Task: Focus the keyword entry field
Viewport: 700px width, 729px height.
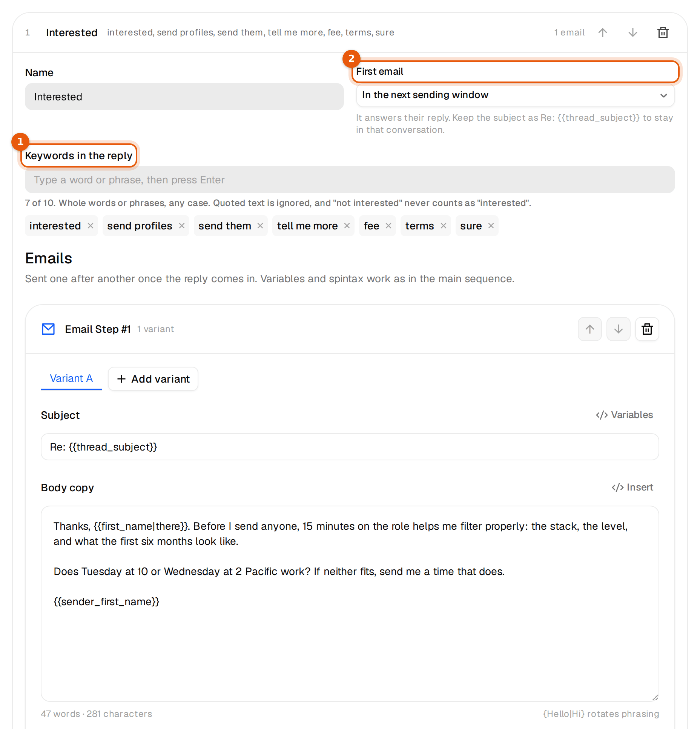Action: click(x=350, y=180)
